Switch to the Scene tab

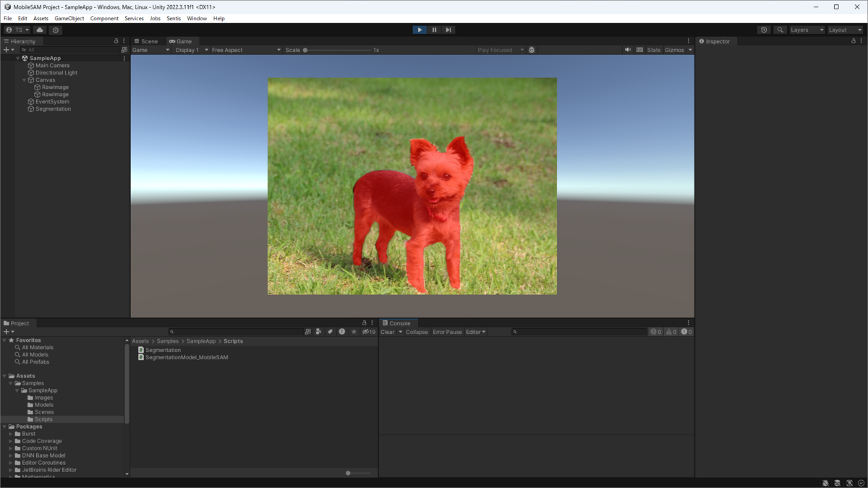tap(146, 41)
